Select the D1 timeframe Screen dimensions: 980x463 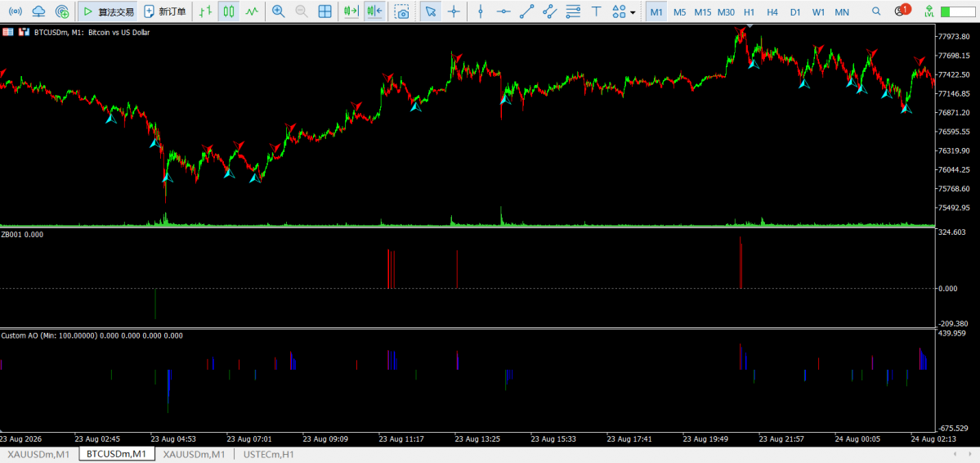tap(795, 11)
